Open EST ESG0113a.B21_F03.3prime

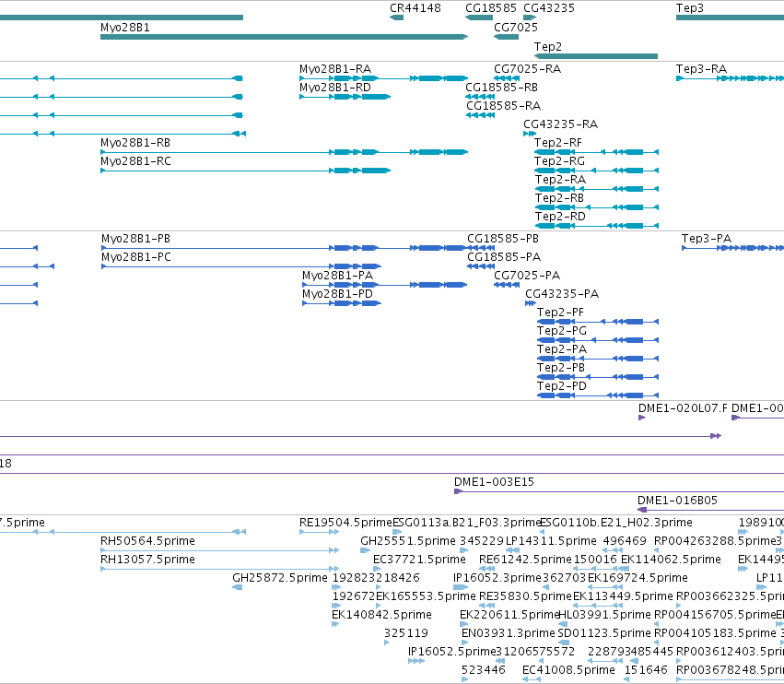click(x=397, y=532)
